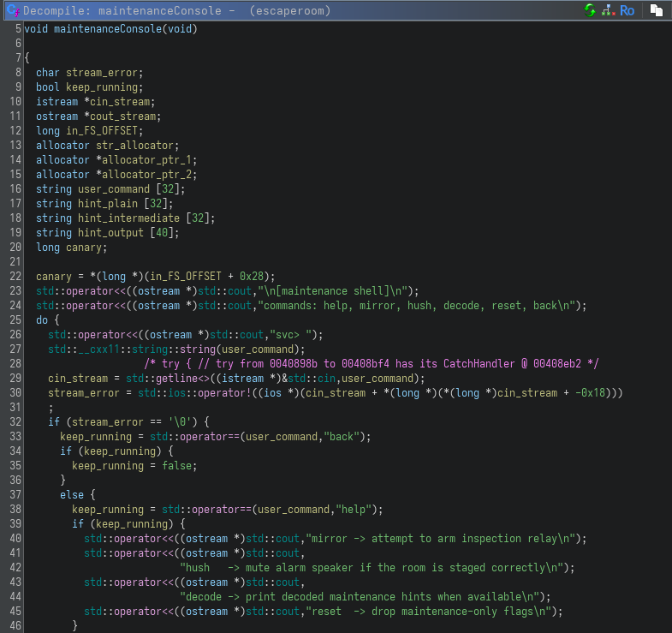Click line number 46 in the gutter

pos(15,625)
